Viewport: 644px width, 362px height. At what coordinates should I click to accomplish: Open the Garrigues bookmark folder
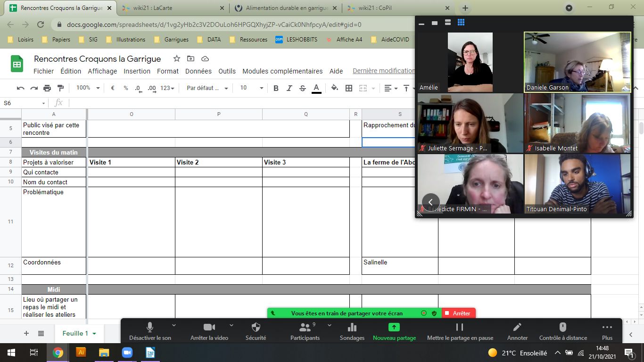(171, 40)
